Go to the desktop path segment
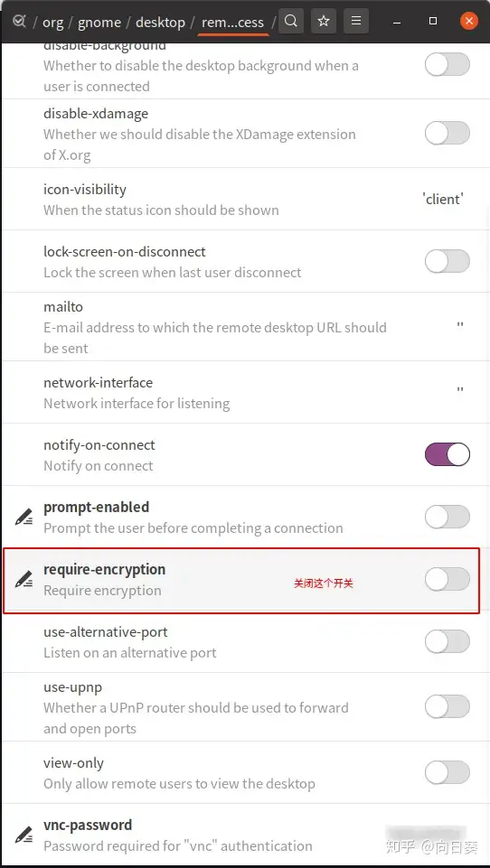The image size is (490, 868). (160, 23)
